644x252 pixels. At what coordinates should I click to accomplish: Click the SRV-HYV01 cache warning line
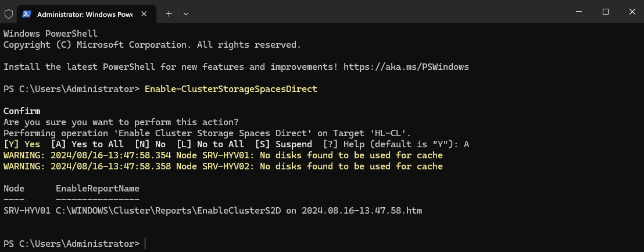[223, 155]
